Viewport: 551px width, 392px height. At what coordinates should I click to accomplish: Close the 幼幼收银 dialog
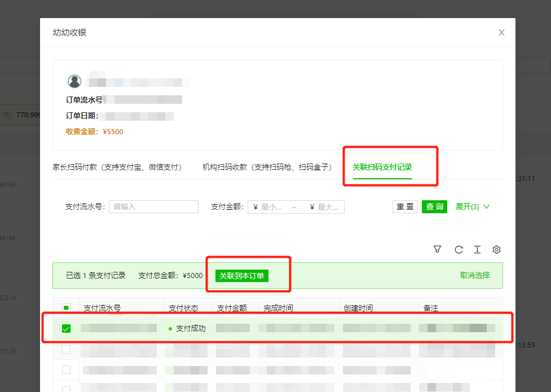point(501,33)
